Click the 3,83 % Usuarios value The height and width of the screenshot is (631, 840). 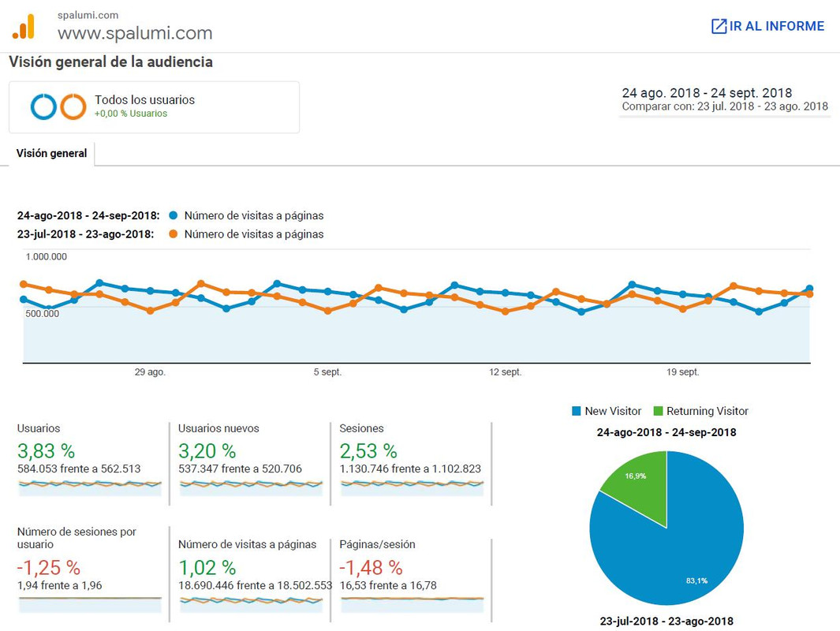point(46,451)
